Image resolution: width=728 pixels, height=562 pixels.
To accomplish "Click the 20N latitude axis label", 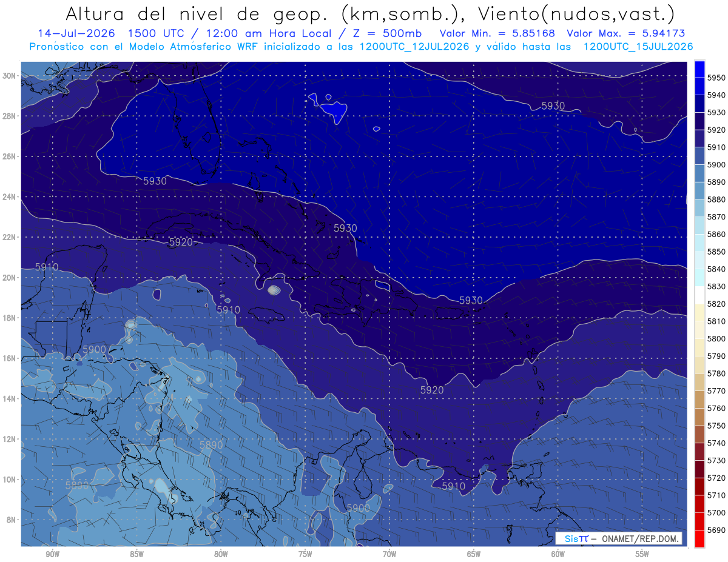I will tap(9, 277).
